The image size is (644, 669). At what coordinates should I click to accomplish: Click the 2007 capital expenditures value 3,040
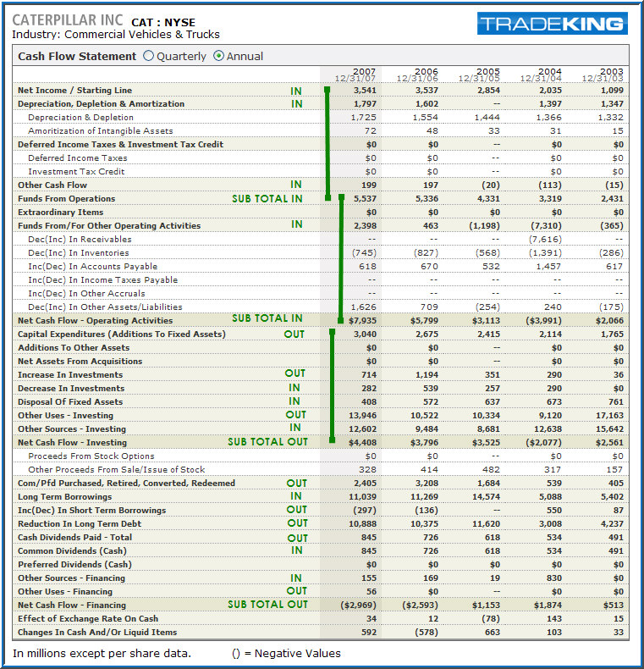coord(365,334)
